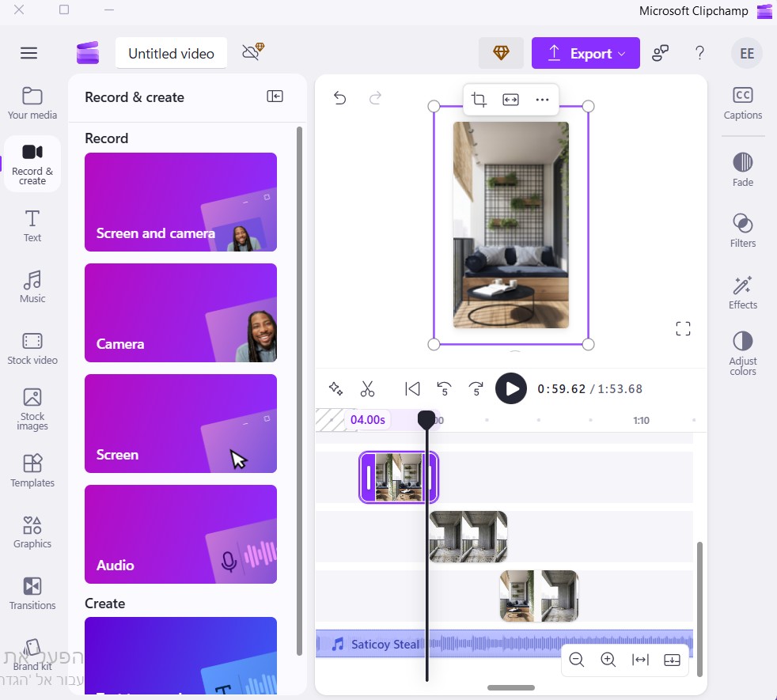Toggle Captions from the right sidebar
Image resolution: width=777 pixels, height=700 pixels.
(742, 103)
